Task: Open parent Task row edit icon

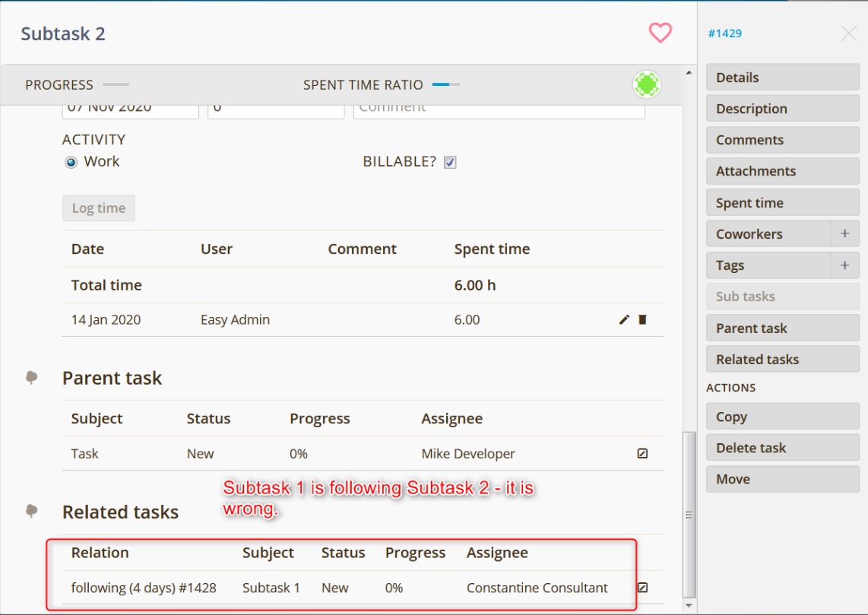Action: coord(642,454)
